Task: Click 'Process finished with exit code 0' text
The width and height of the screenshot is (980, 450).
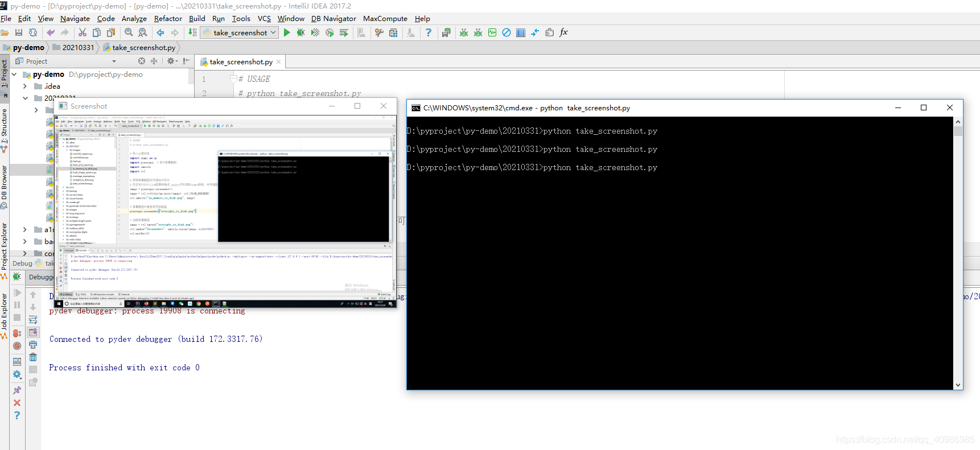Action: pyautogui.click(x=124, y=368)
